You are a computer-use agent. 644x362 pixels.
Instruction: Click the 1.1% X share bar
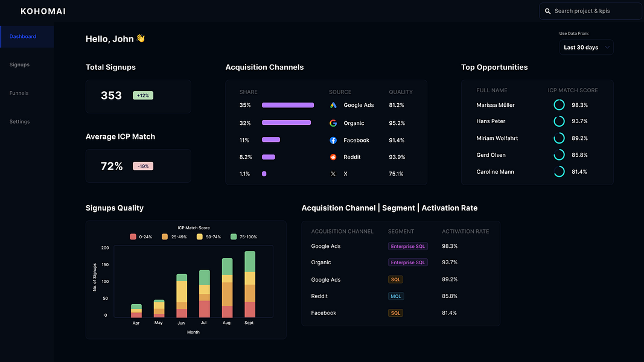264,174
